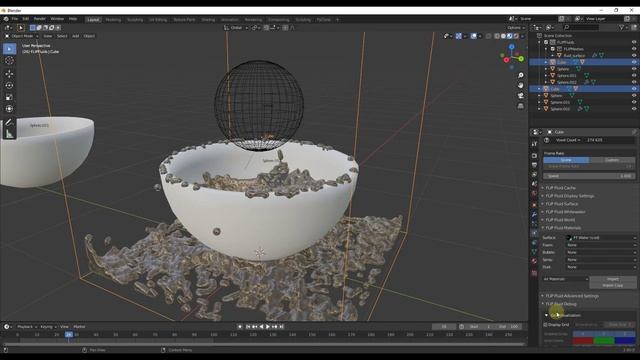Image resolution: width=640 pixels, height=360 pixels.
Task: Expand FLIP Fluid Display Settings panel
Action: 569,196
